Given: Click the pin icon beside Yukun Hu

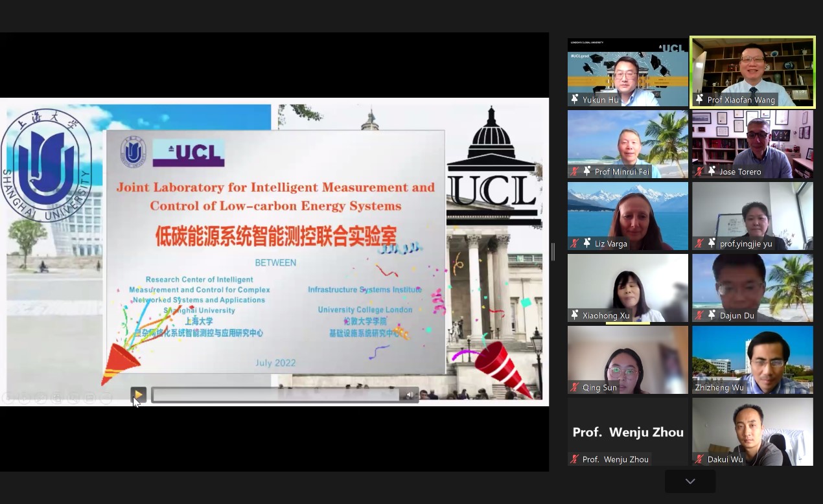Looking at the screenshot, I should tap(574, 100).
